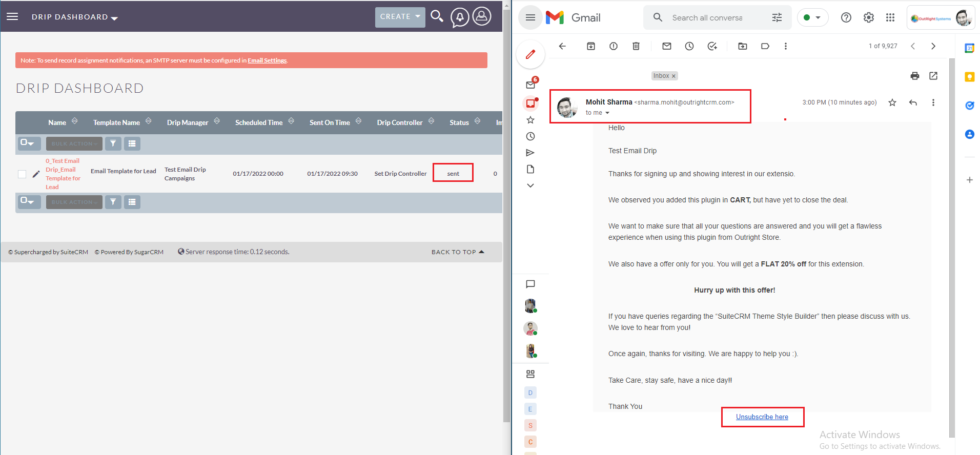Click the filter icon in the top toolbar row

(113, 143)
